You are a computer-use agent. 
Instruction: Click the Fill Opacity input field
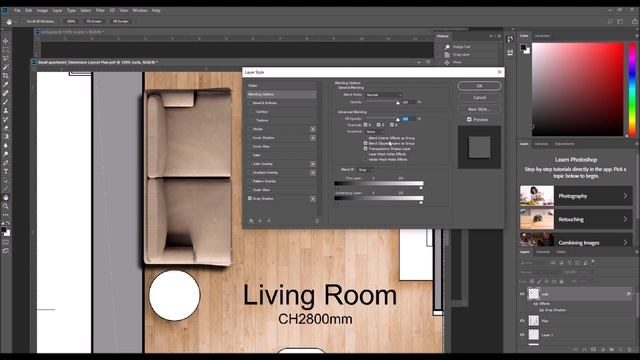coord(409,119)
